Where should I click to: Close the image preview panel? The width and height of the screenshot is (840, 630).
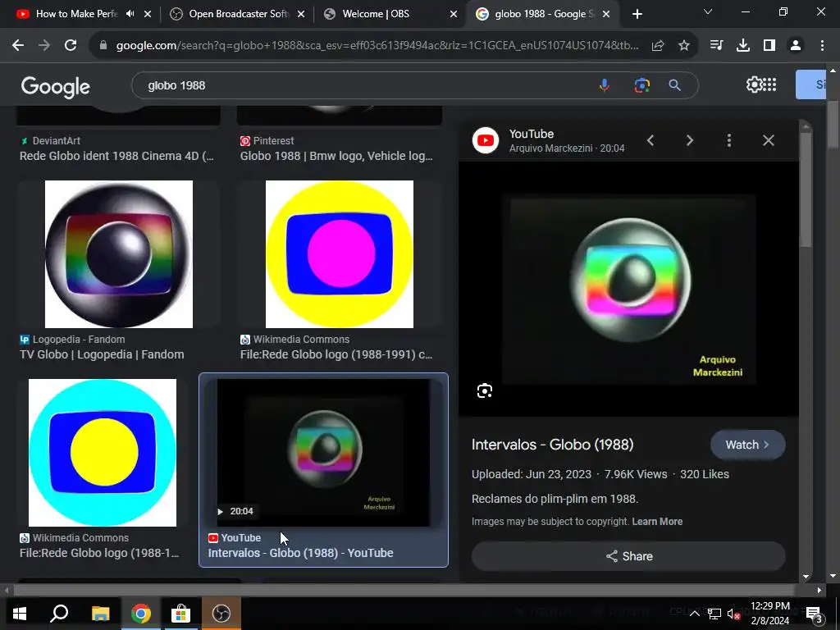(768, 140)
